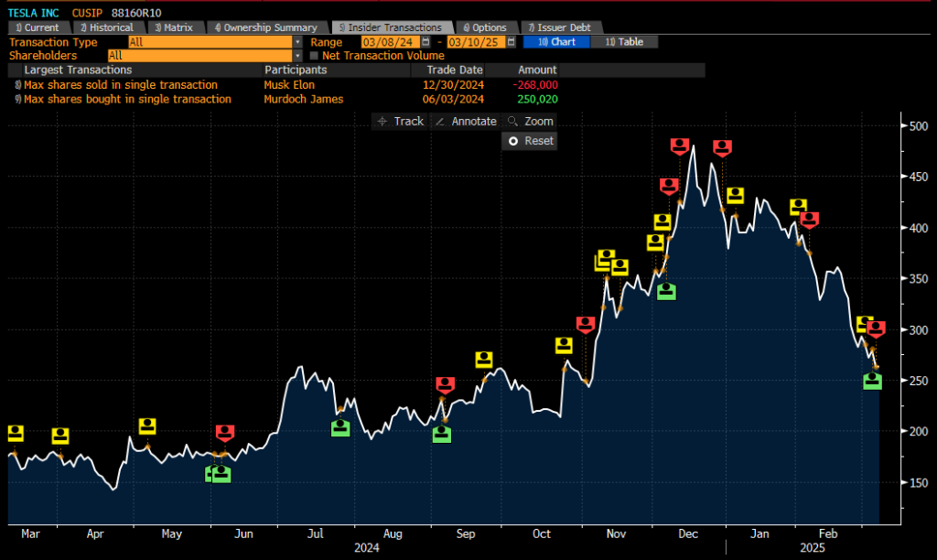Select the red sell marker in late October 2024
The image size is (937, 560).
[x=586, y=325]
